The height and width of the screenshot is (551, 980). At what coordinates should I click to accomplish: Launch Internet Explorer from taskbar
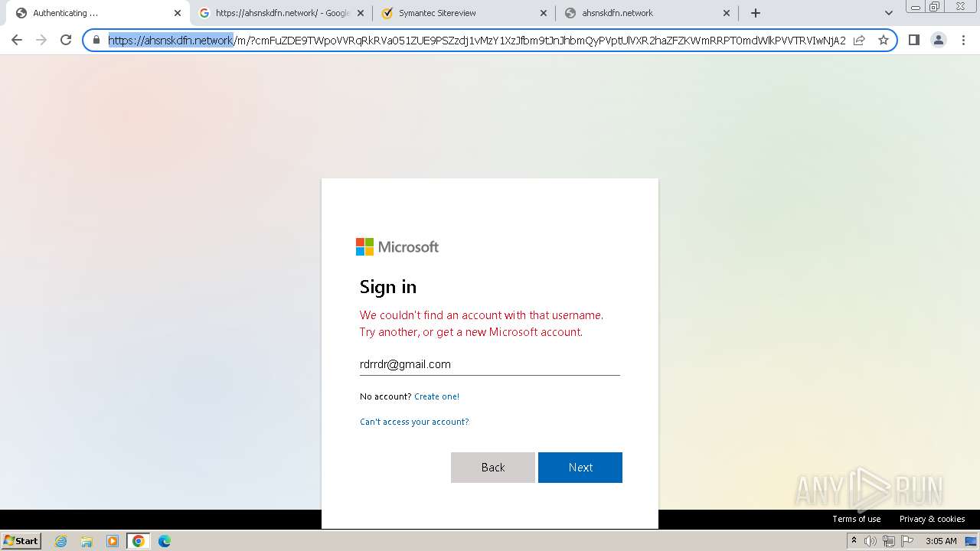pos(61,541)
